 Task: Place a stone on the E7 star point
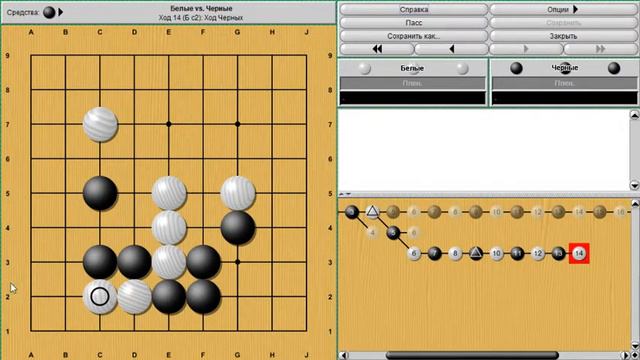(x=169, y=124)
